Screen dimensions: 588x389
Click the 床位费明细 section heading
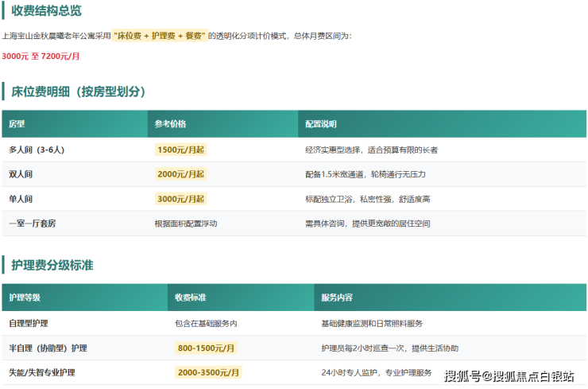tap(78, 91)
